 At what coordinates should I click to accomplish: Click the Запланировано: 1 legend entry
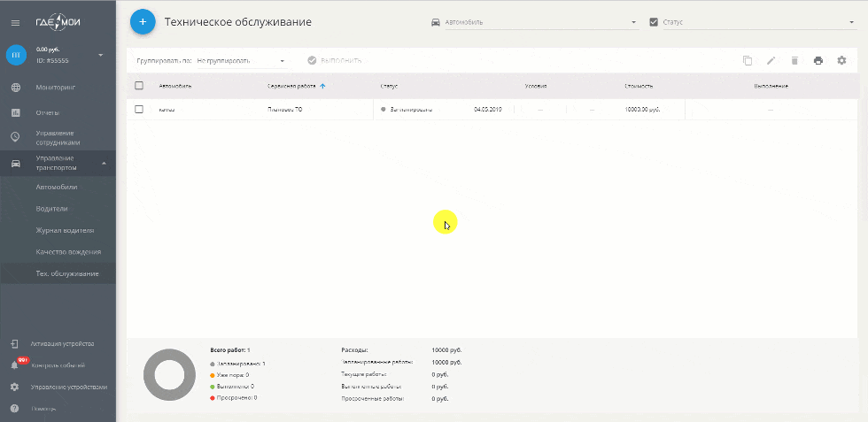click(238, 364)
